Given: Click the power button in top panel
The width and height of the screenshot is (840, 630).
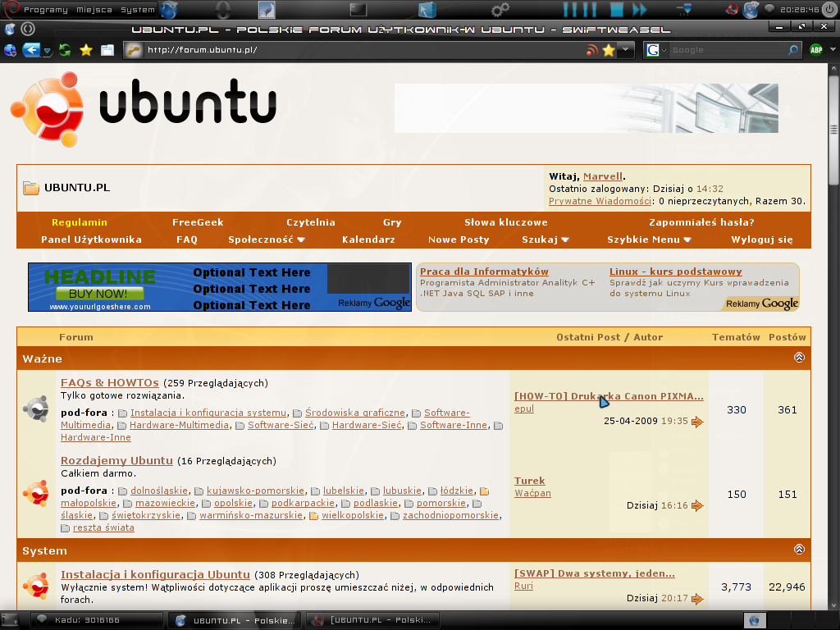Looking at the screenshot, I should click(x=830, y=9).
